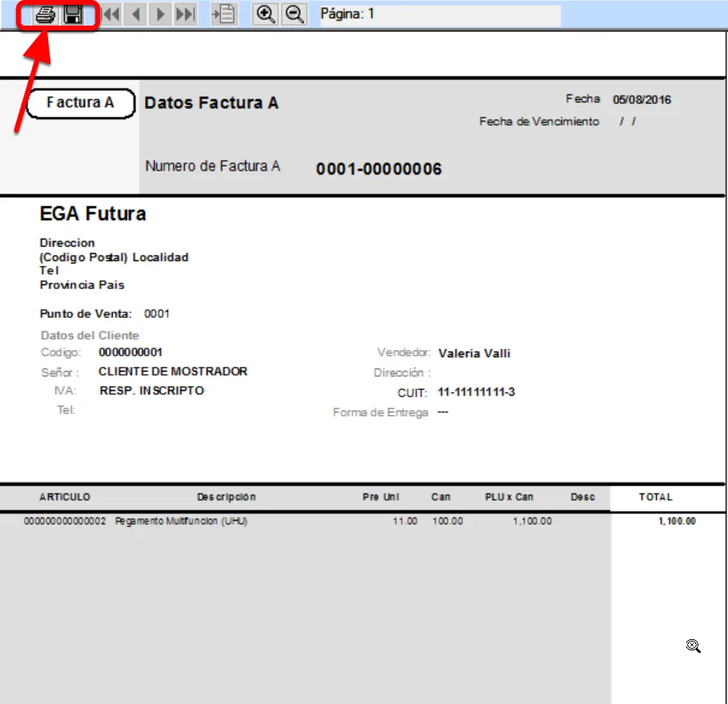
Task: Click the 'Forma de Entrega' label
Action: [380, 412]
